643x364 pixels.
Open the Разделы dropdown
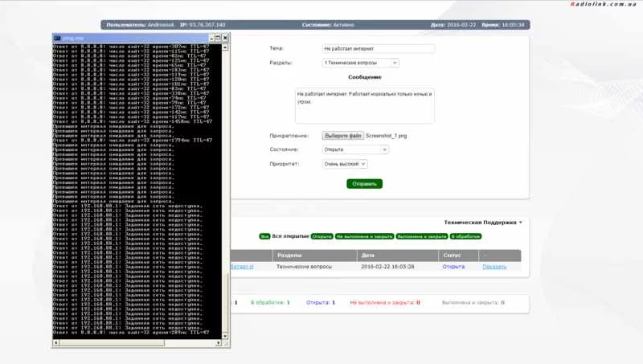[x=360, y=62]
